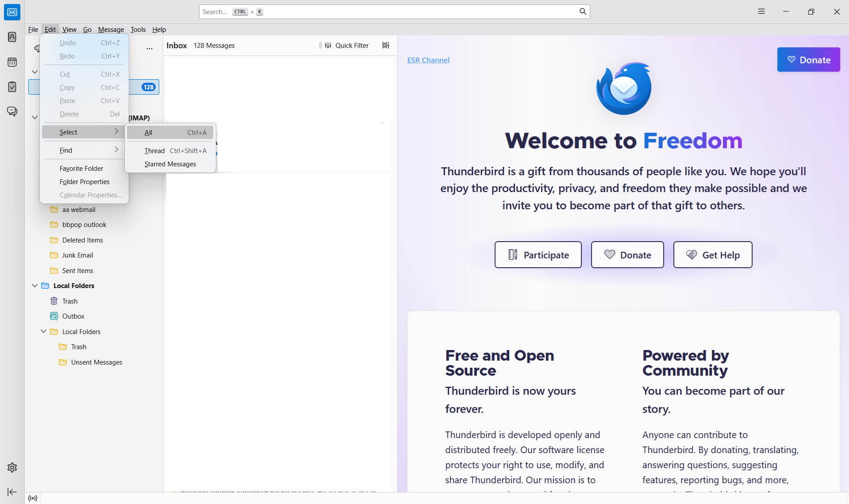Click the aa webmail folder icon

point(54,210)
